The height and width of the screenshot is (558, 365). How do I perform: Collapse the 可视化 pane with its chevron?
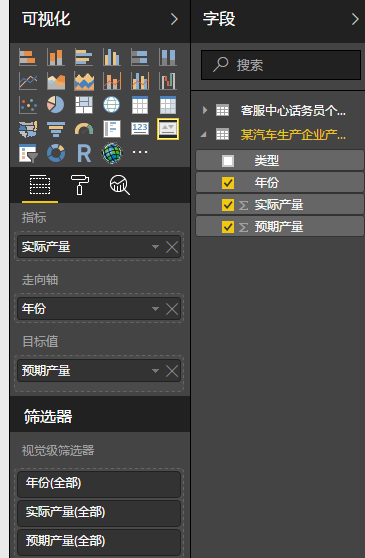[174, 19]
